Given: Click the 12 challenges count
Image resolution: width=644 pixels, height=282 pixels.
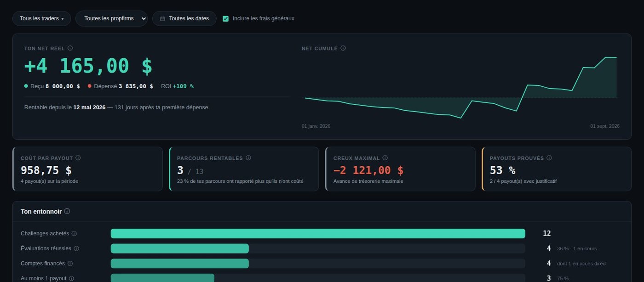Looking at the screenshot, I should [x=546, y=233].
